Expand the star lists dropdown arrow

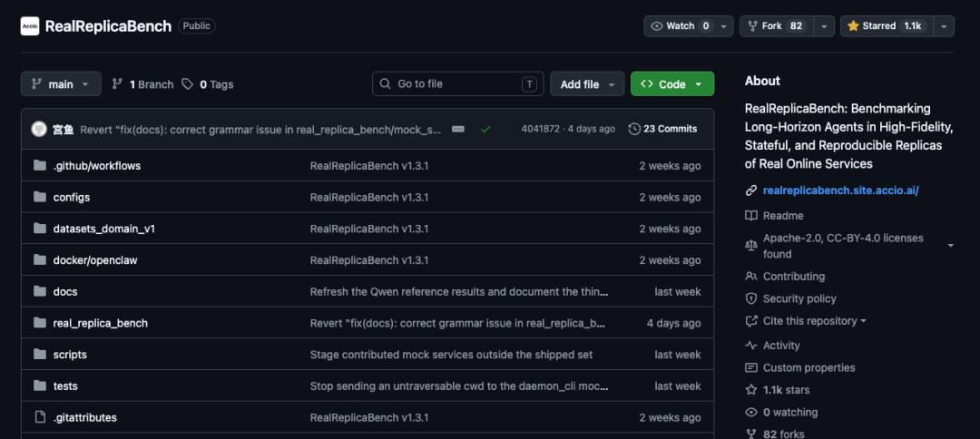point(944,26)
